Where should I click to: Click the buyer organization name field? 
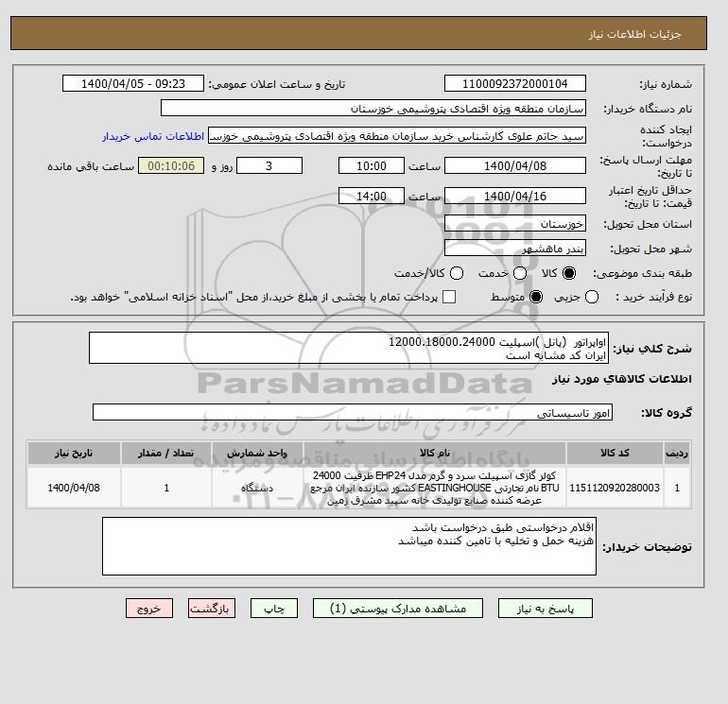coord(373,108)
